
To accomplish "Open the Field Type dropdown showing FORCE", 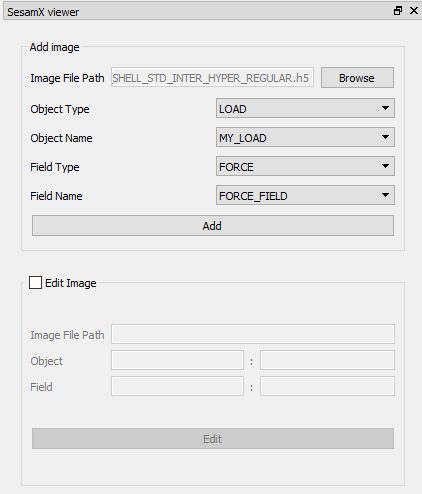I will tap(305, 166).
